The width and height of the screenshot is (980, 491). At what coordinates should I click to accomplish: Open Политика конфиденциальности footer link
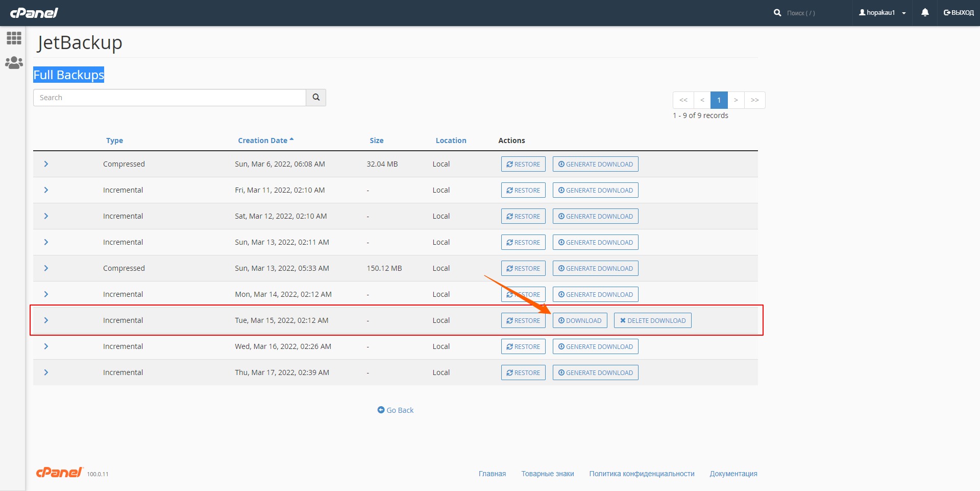pos(642,474)
